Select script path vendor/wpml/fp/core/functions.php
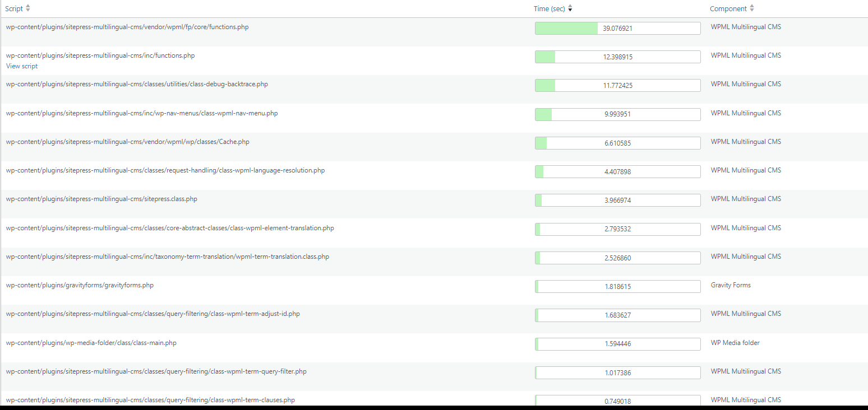Image resolution: width=868 pixels, height=410 pixels. [127, 27]
